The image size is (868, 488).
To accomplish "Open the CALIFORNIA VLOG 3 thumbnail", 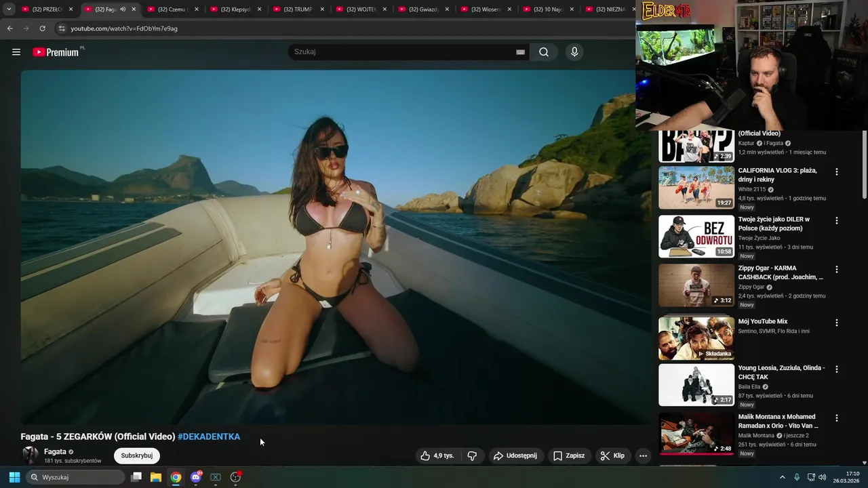I will [x=696, y=188].
